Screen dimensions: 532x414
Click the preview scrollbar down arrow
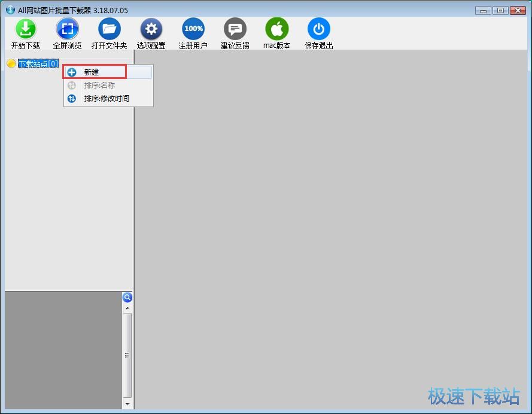coord(127,404)
